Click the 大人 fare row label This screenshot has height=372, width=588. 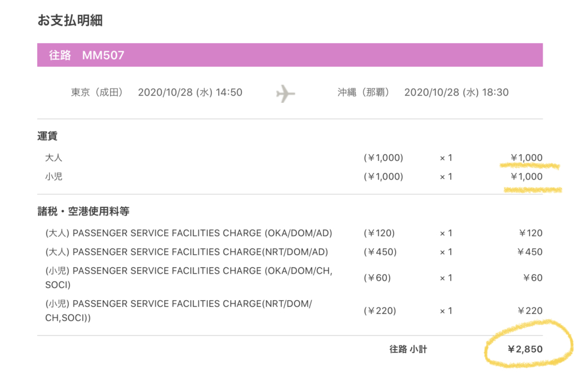[53, 158]
